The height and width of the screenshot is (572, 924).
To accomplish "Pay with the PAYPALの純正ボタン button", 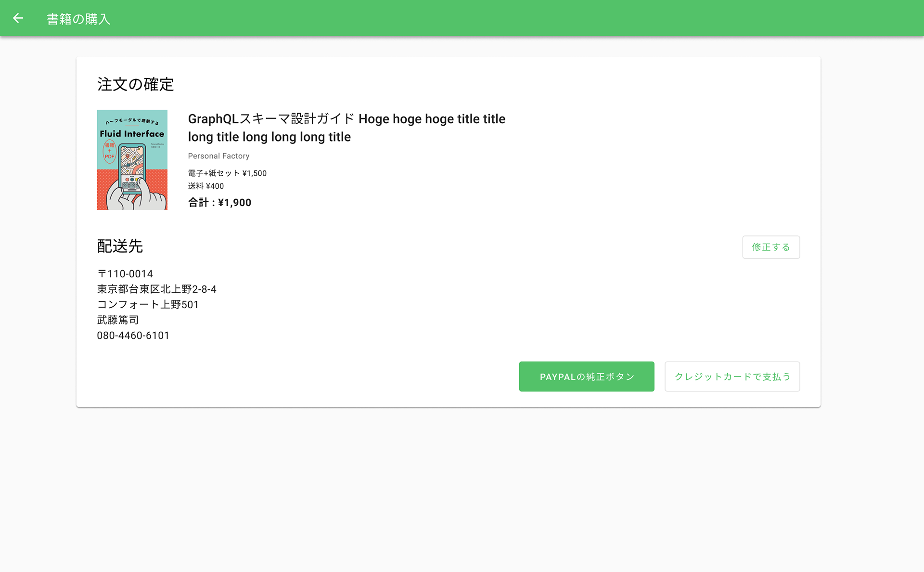I will point(586,377).
